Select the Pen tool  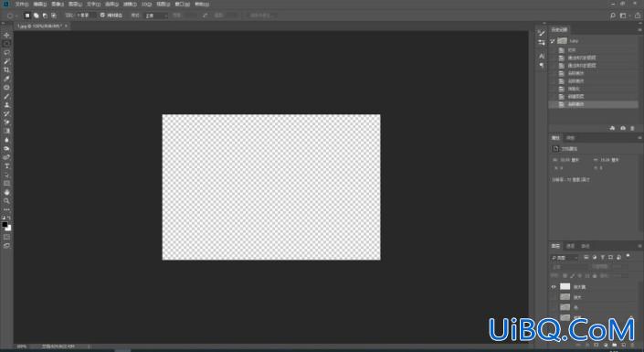pyautogui.click(x=6, y=157)
